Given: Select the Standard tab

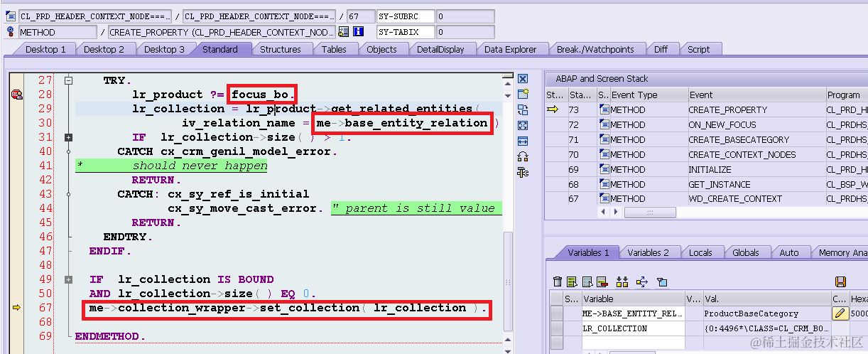Looking at the screenshot, I should 220,49.
